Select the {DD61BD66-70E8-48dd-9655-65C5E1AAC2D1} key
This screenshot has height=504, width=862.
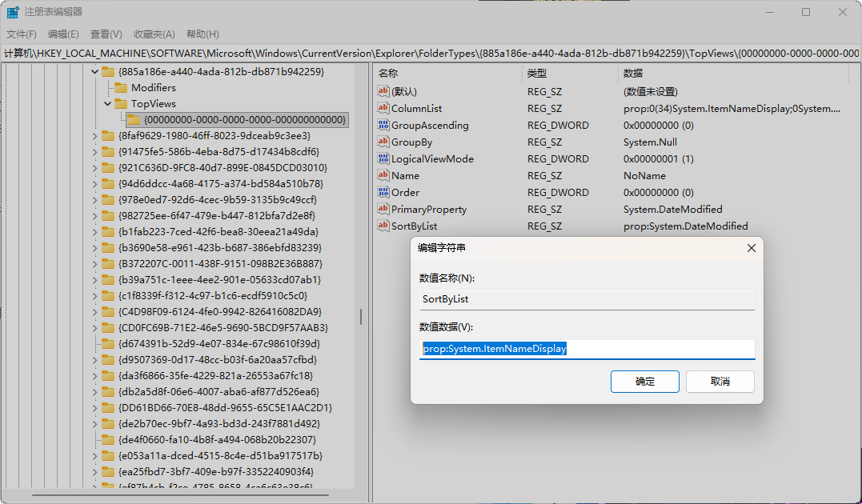pos(226,408)
